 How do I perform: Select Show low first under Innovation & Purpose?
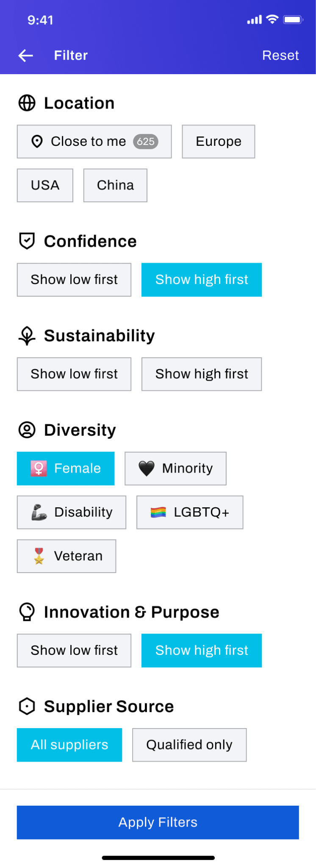[x=74, y=651]
